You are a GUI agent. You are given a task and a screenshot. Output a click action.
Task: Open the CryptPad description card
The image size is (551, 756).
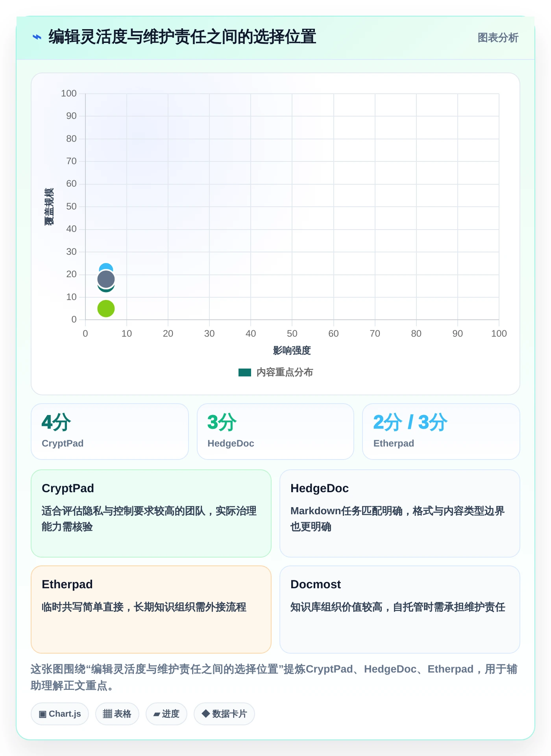[151, 513]
